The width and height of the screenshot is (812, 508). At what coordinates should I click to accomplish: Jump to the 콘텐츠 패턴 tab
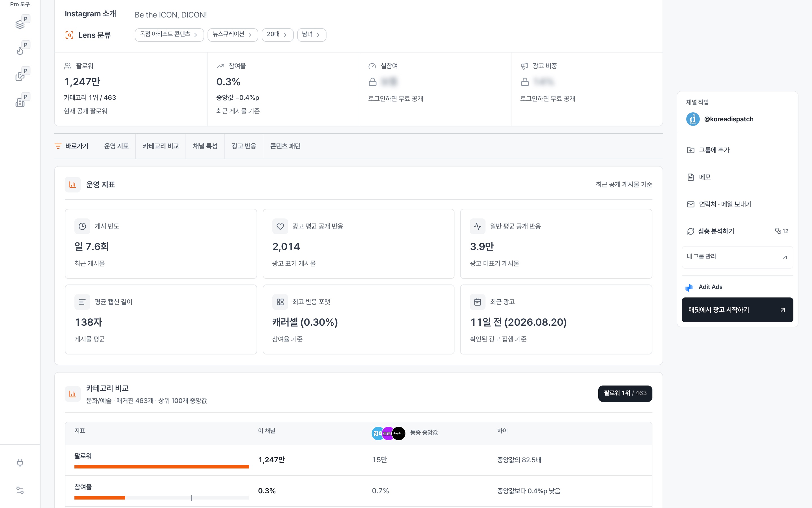coord(286,146)
